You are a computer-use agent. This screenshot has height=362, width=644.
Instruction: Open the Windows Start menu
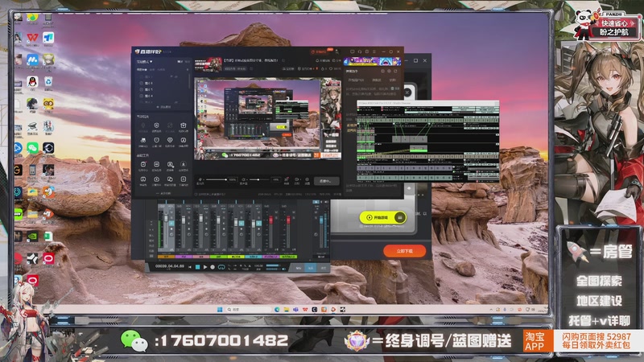pyautogui.click(x=219, y=310)
